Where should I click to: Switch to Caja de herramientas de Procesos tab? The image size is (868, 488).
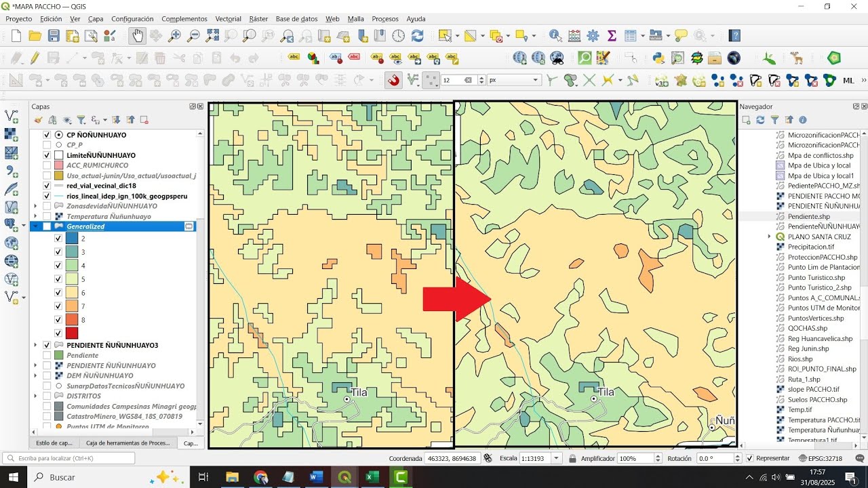pyautogui.click(x=127, y=443)
